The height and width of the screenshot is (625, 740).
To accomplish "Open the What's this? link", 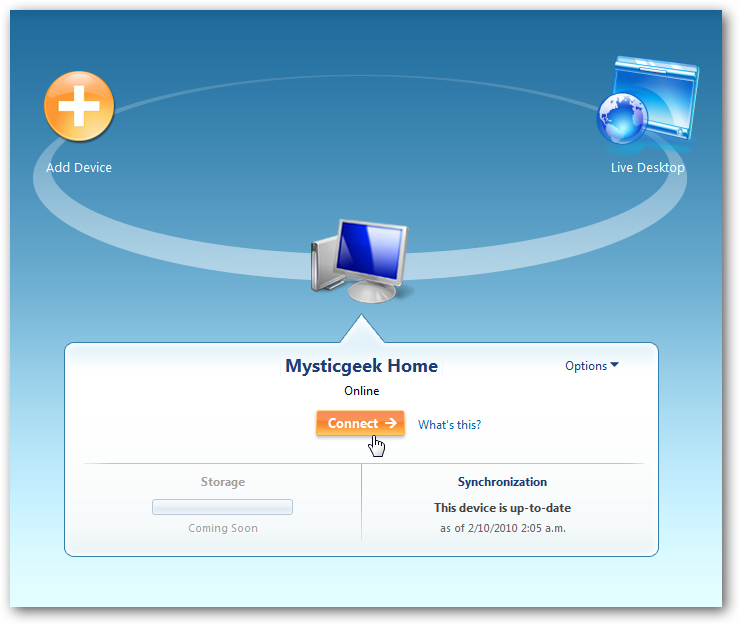I will pyautogui.click(x=449, y=424).
